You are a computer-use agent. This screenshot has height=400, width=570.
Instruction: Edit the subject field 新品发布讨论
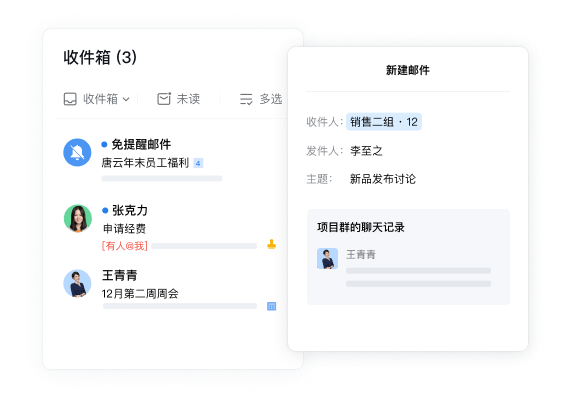click(383, 179)
